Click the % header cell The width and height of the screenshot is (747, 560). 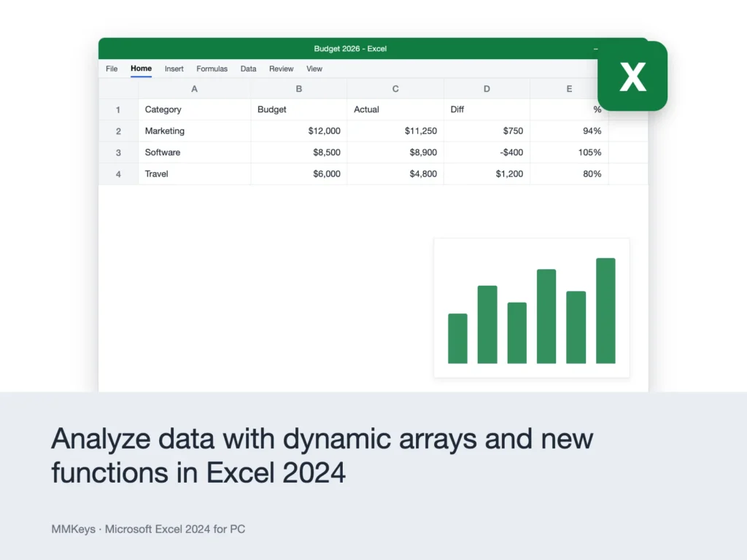[569, 109]
